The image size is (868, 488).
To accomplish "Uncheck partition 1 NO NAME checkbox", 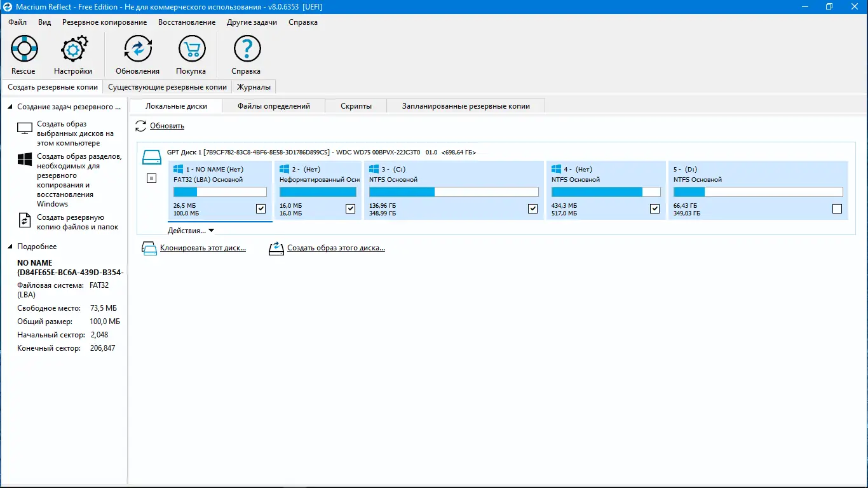I will [x=261, y=208].
